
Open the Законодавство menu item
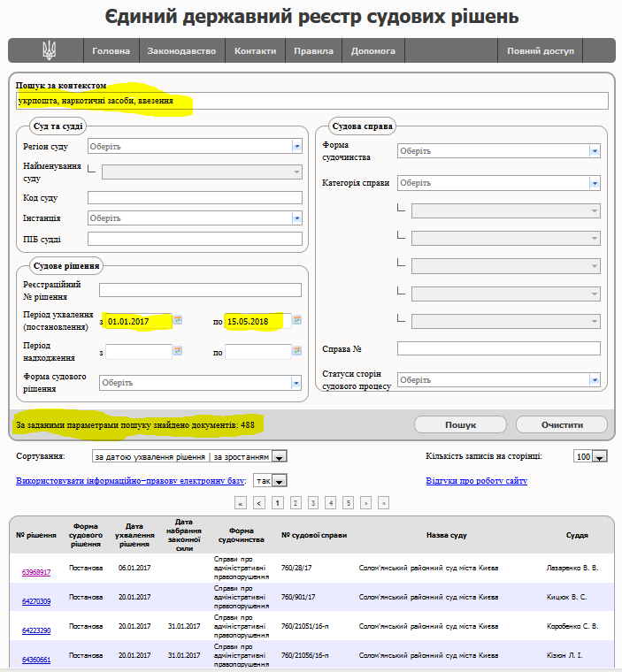pos(181,51)
